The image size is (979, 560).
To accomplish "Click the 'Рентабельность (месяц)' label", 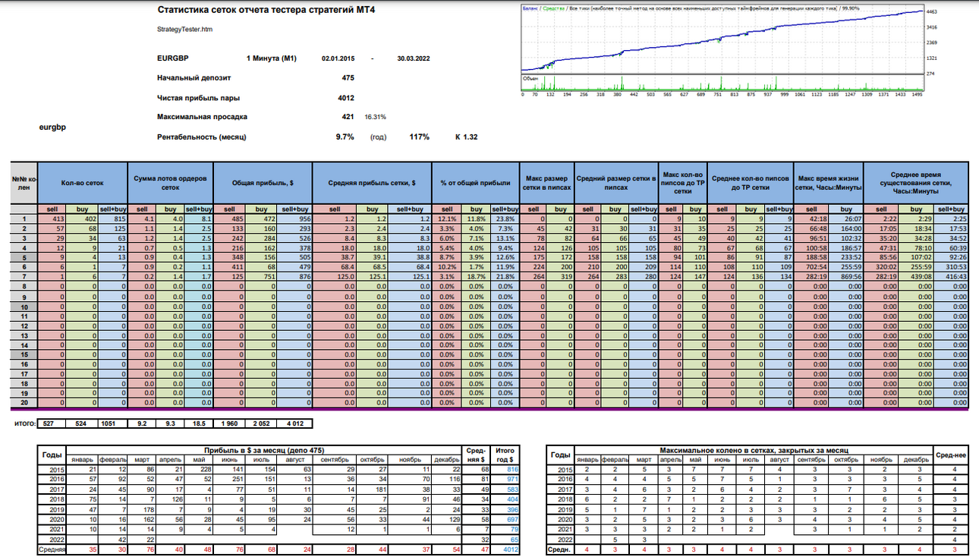I will click(x=201, y=137).
